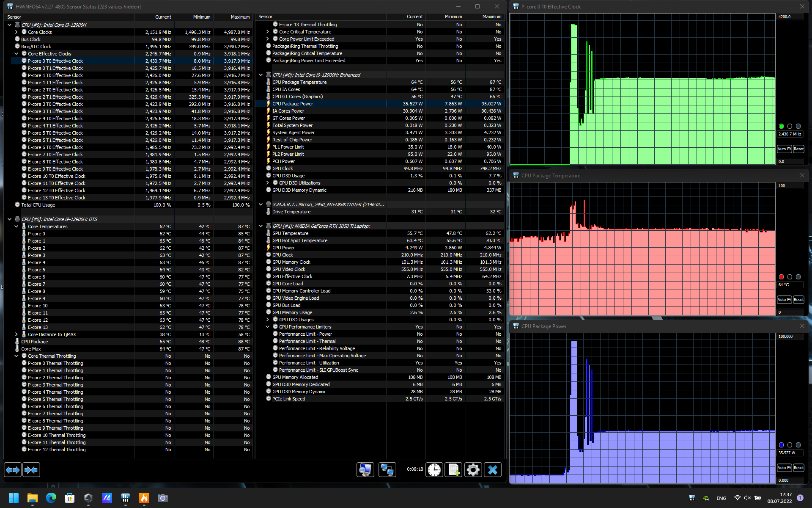Reset the elapsed time clock icon
The width and height of the screenshot is (812, 508).
434,470
